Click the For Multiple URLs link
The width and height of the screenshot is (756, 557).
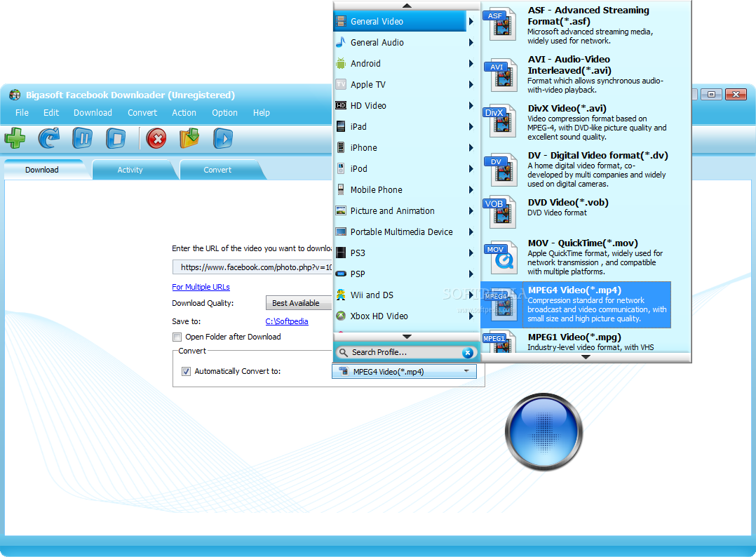(201, 287)
